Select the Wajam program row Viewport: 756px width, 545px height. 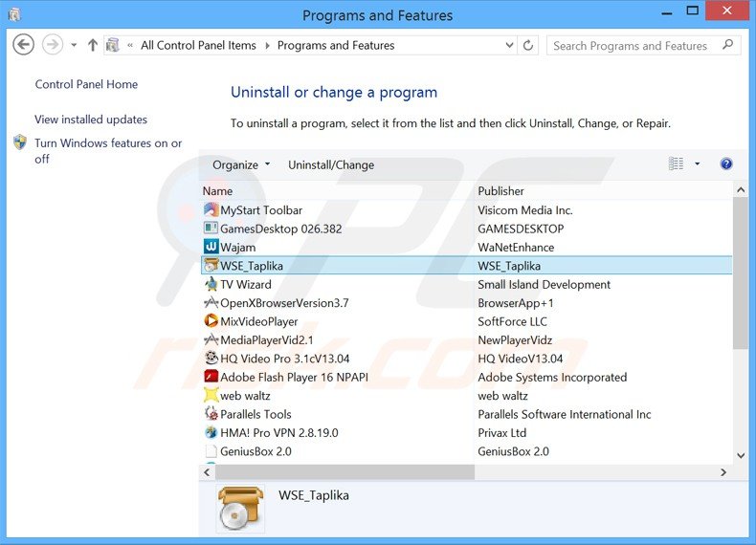466,248
